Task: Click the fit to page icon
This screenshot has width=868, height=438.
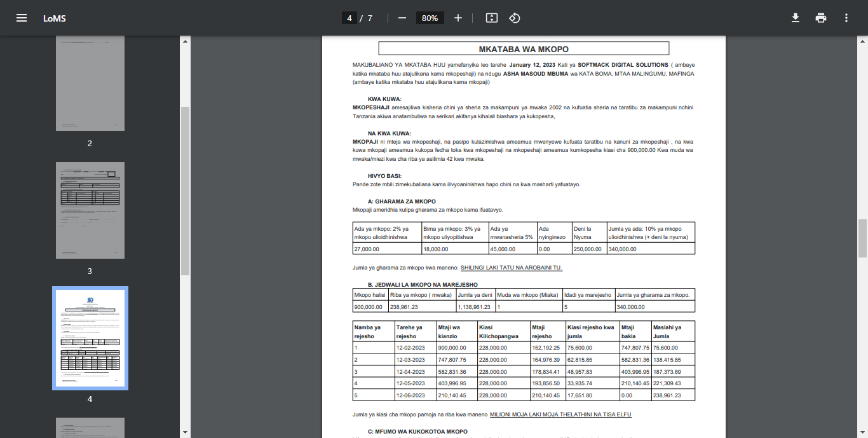Action: pyautogui.click(x=491, y=18)
